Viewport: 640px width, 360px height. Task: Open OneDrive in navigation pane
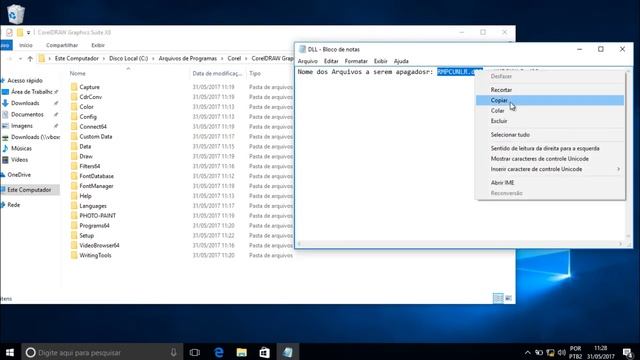click(x=19, y=175)
